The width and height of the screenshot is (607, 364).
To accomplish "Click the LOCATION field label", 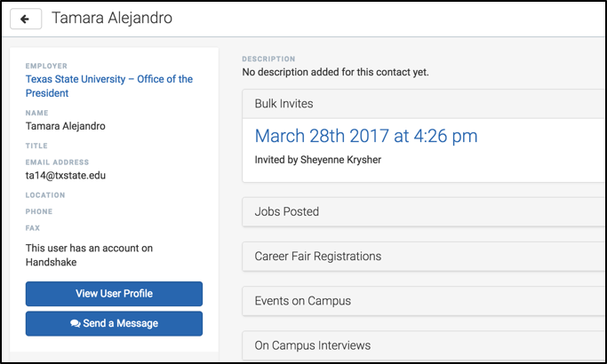I will [45, 195].
